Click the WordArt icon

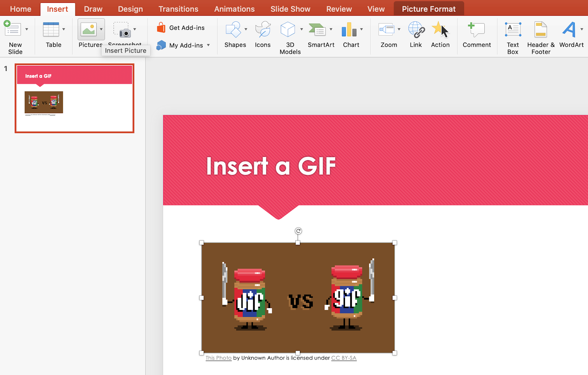[569, 30]
